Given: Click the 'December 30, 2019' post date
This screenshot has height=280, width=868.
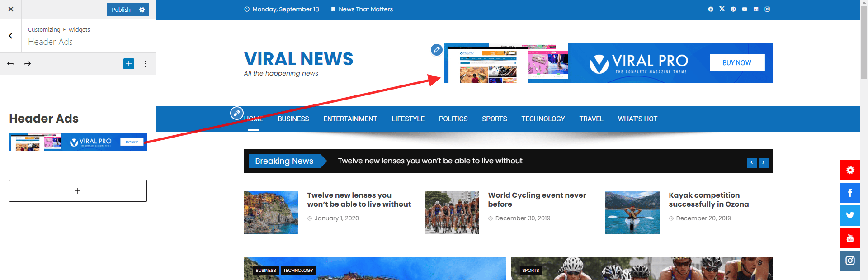Looking at the screenshot, I should point(523,218).
